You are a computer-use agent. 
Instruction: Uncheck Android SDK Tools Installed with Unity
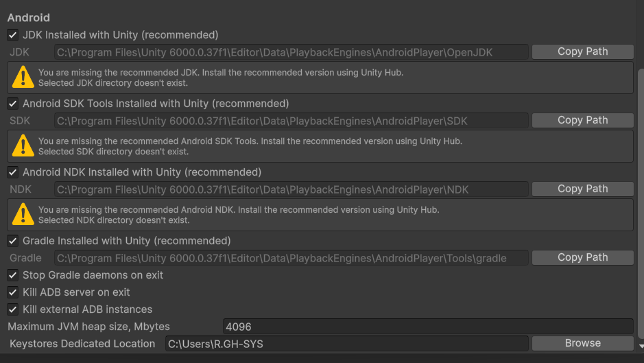pos(12,104)
